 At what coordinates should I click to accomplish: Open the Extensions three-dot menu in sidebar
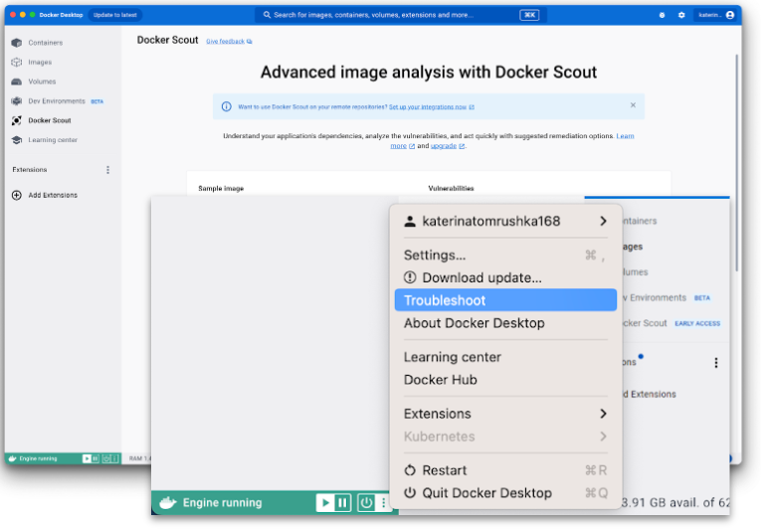click(108, 170)
